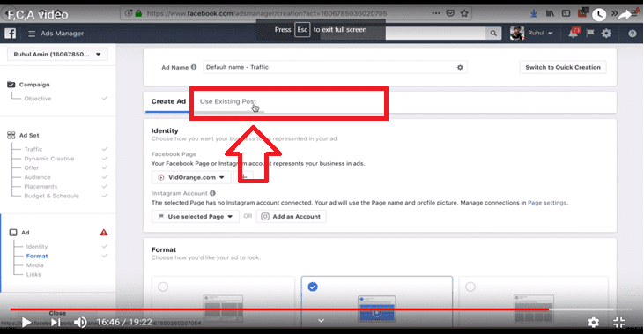Click the F,C,A video title
This screenshot has width=644, height=335.
tap(38, 15)
